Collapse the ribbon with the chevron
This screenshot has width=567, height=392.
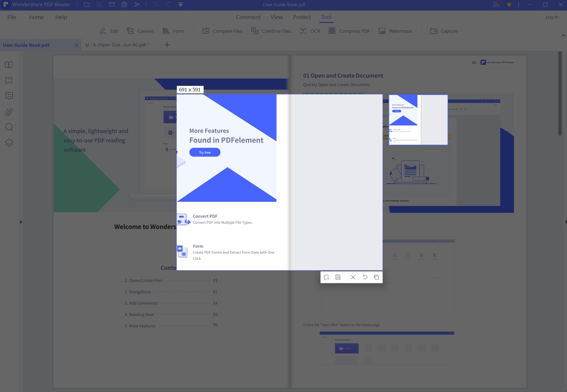pos(563,35)
